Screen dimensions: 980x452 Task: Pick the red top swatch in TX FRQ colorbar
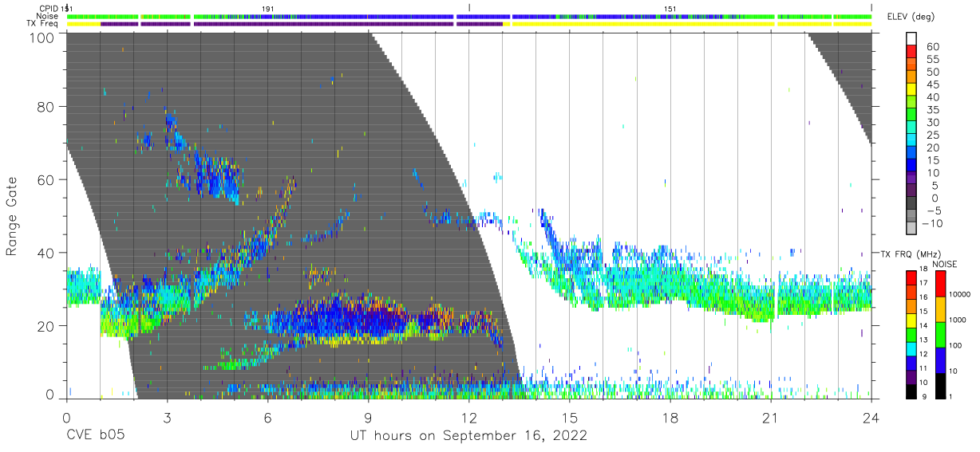pos(911,277)
